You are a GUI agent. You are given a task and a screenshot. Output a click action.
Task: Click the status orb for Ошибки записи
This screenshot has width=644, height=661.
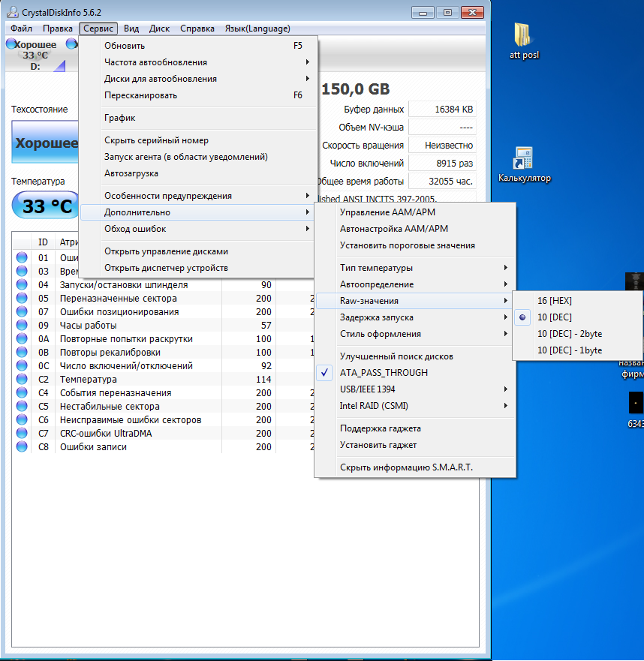pos(22,447)
